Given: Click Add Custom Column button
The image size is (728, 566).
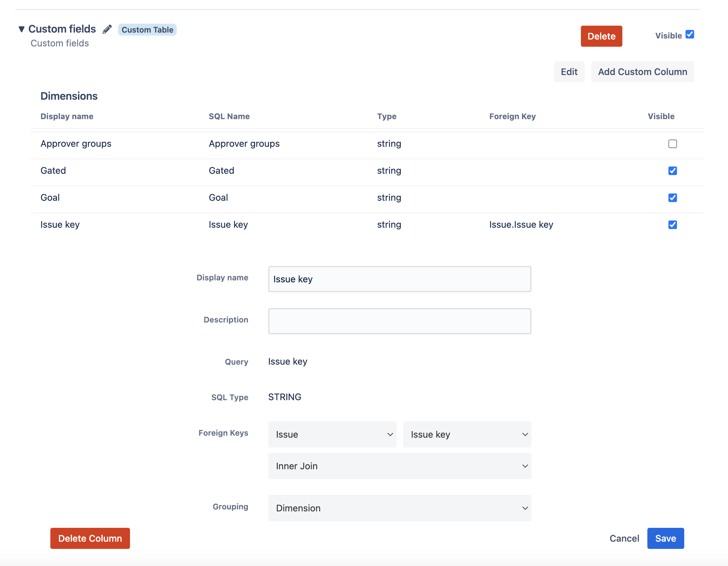Looking at the screenshot, I should 642,72.
